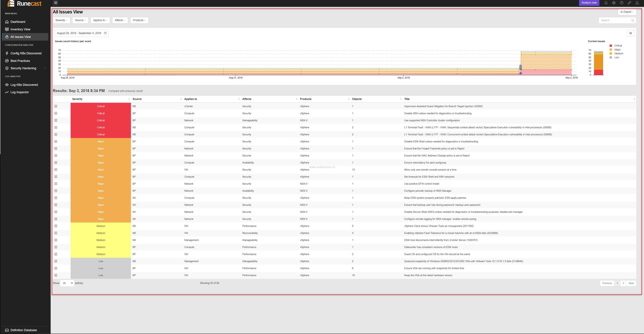Open the settings gear icon
The height and width of the screenshot is (334, 644).
[x=614, y=3]
